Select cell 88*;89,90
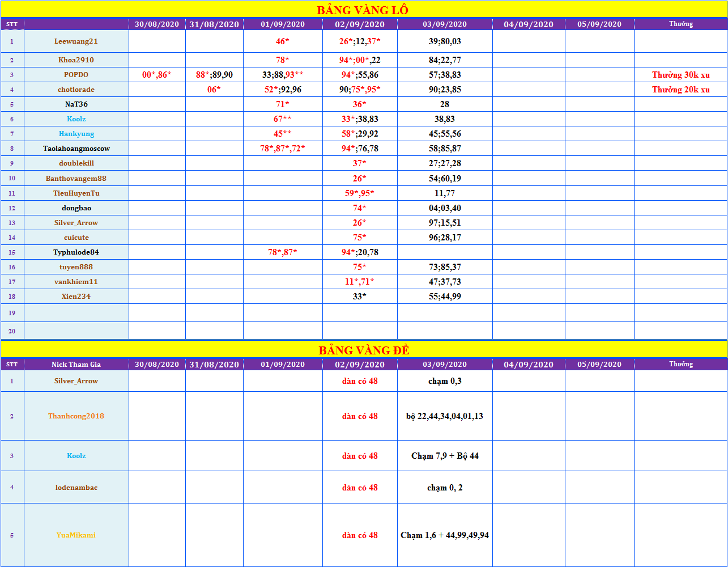728x567 pixels. [x=214, y=75]
